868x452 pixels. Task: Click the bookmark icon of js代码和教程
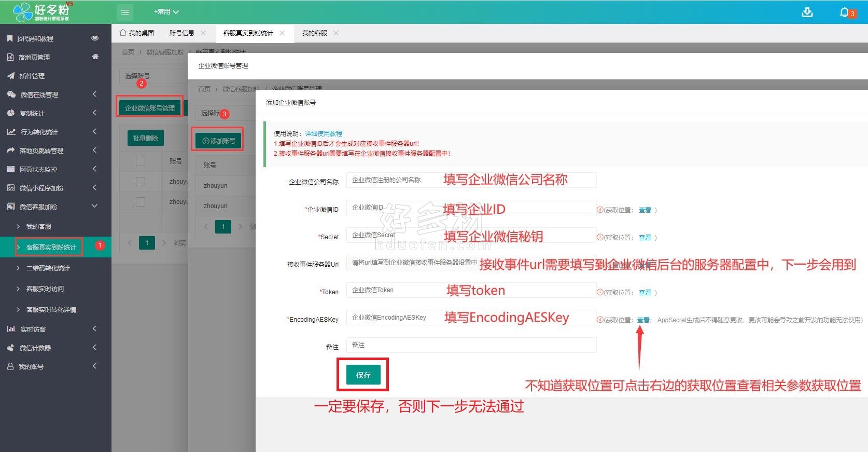click(x=10, y=38)
